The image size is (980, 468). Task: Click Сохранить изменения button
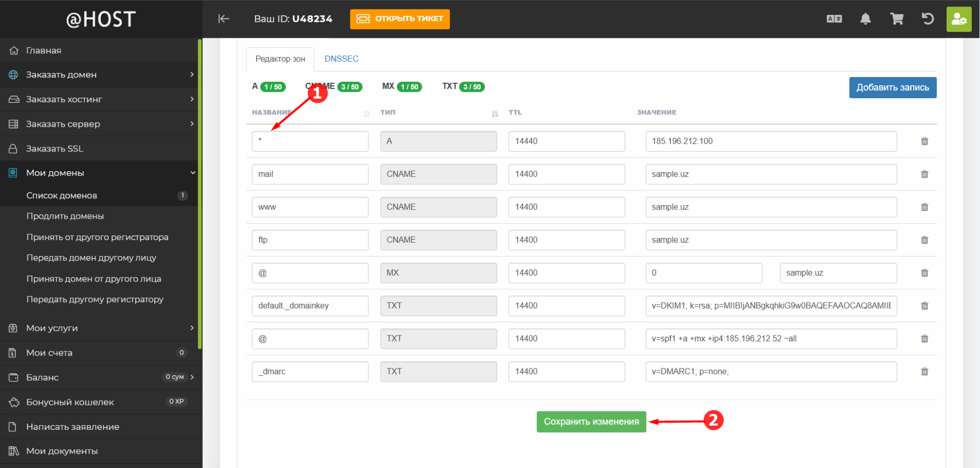(591, 422)
